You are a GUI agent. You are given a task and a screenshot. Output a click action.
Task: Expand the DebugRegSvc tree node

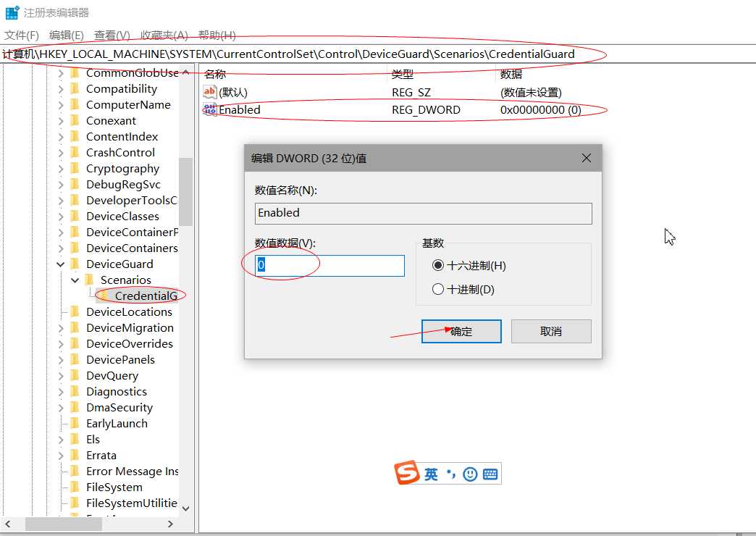(x=60, y=185)
